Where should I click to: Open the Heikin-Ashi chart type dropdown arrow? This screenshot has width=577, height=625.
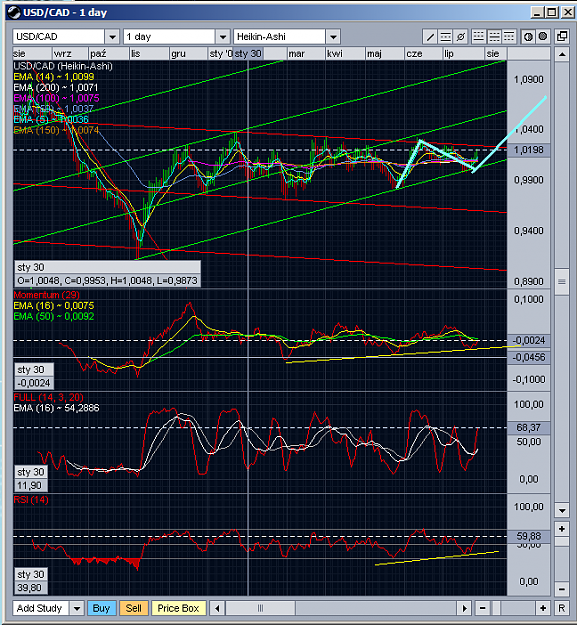pyautogui.click(x=333, y=37)
